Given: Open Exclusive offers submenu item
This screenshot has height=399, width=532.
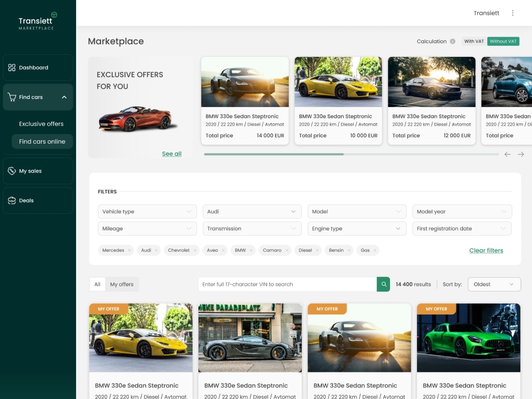Looking at the screenshot, I should click(x=41, y=124).
